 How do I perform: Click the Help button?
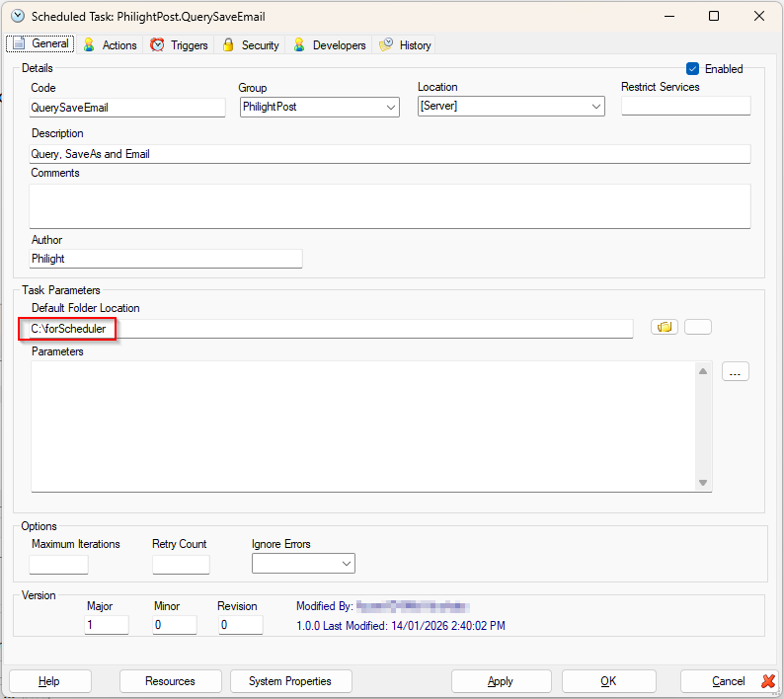[x=50, y=681]
